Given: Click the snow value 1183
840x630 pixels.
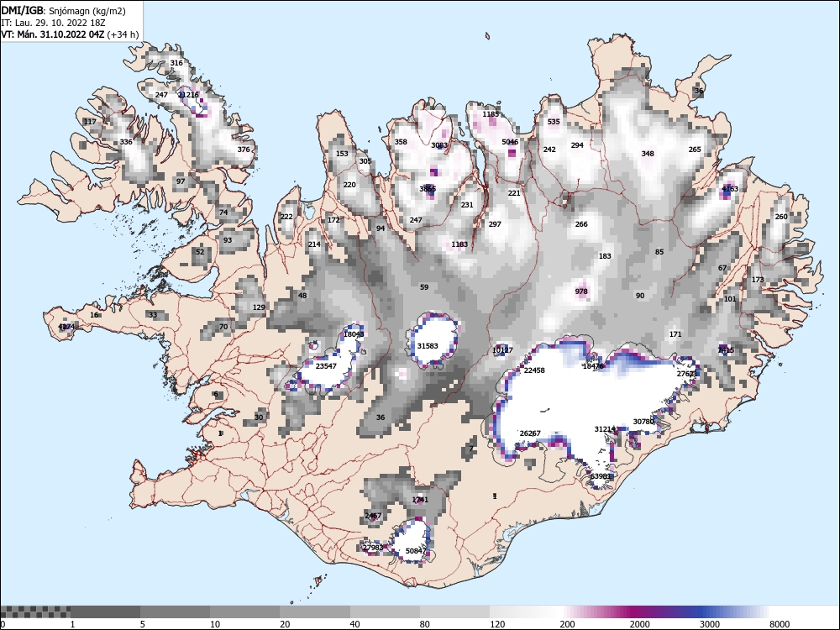Looking at the screenshot, I should 459,244.
